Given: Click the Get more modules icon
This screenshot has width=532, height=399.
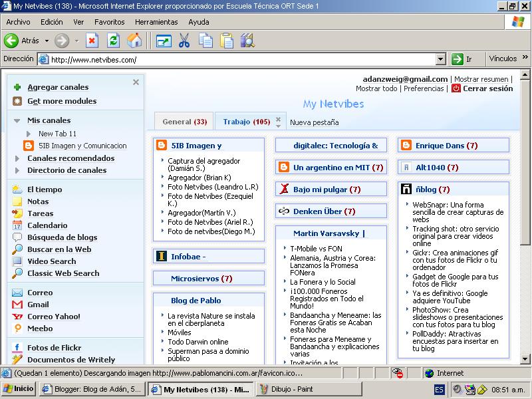Looking at the screenshot, I should pos(17,101).
